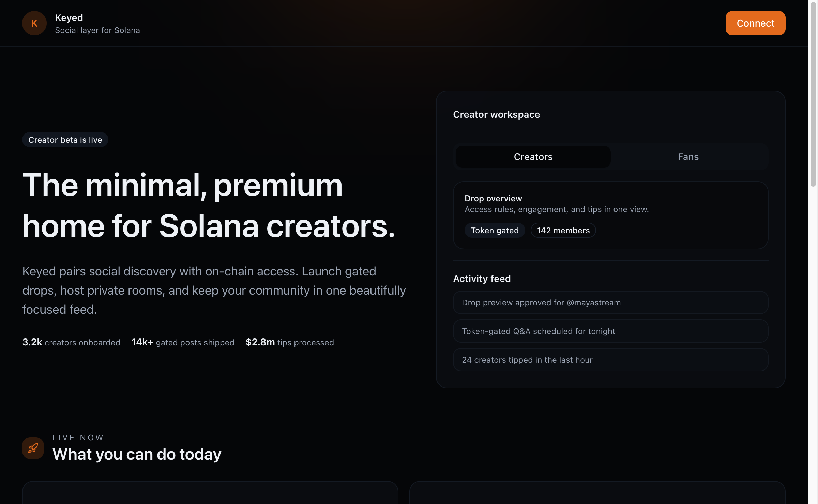Click the "3.2k creators onboarded" stat
The image size is (818, 504).
[x=71, y=342]
